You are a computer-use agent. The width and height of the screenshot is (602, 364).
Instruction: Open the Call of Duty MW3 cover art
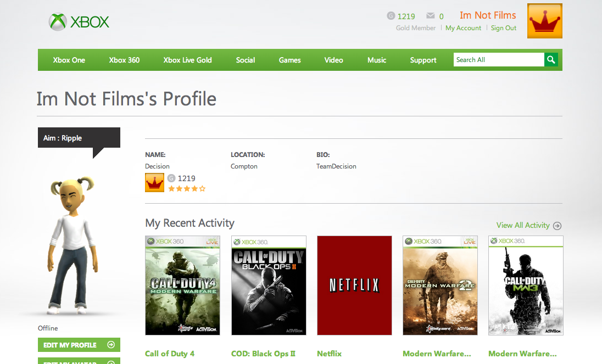click(526, 285)
